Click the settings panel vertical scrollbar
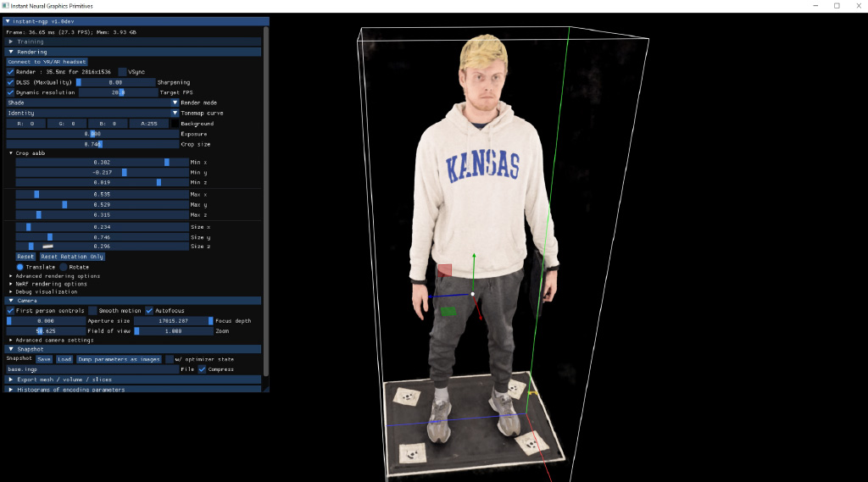This screenshot has height=482, width=868. pos(265,202)
